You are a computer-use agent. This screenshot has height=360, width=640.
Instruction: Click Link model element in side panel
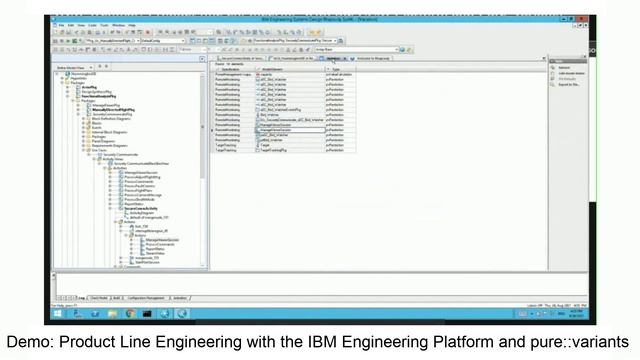click(x=571, y=73)
